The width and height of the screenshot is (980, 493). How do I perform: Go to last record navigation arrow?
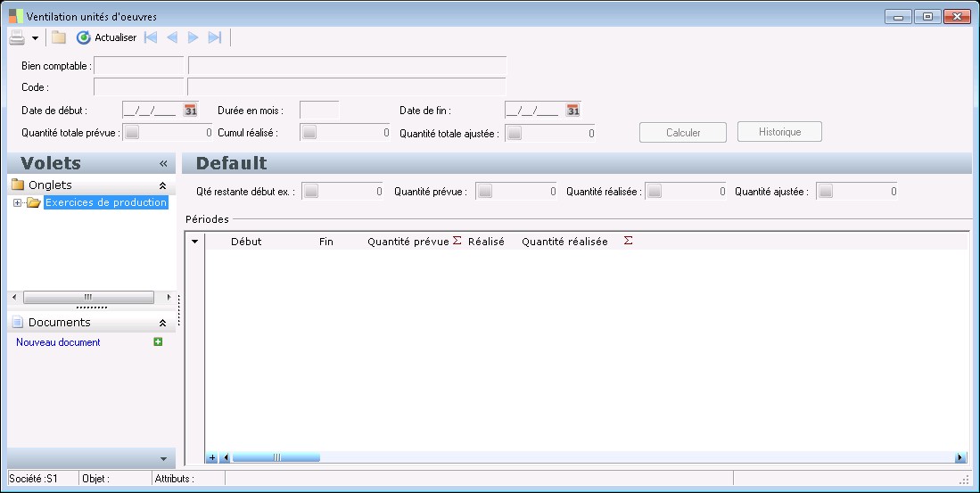tap(214, 37)
